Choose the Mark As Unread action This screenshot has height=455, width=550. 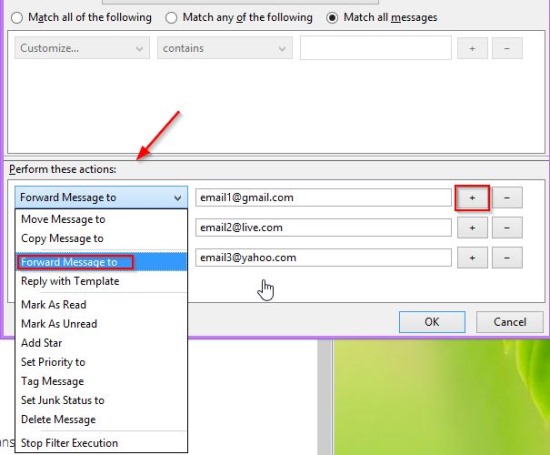tap(101, 323)
